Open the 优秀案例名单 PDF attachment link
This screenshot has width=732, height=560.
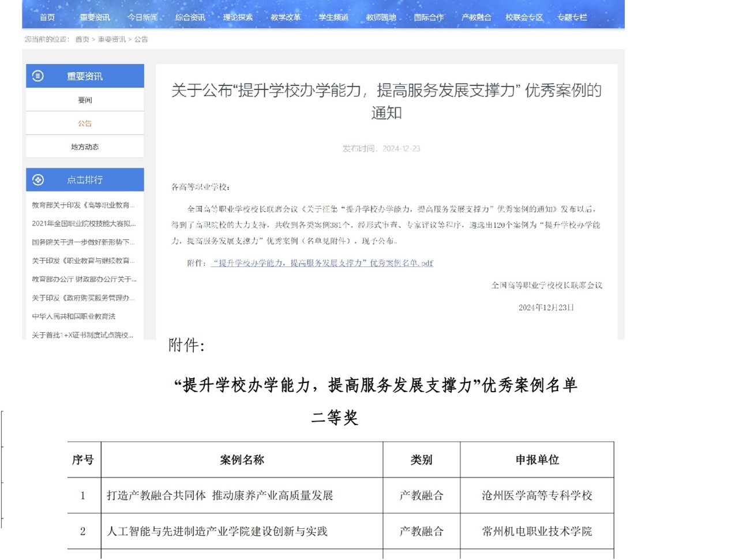pos(322,263)
